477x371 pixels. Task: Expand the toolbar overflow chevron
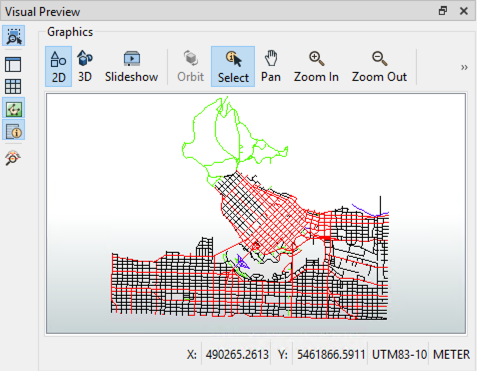464,67
